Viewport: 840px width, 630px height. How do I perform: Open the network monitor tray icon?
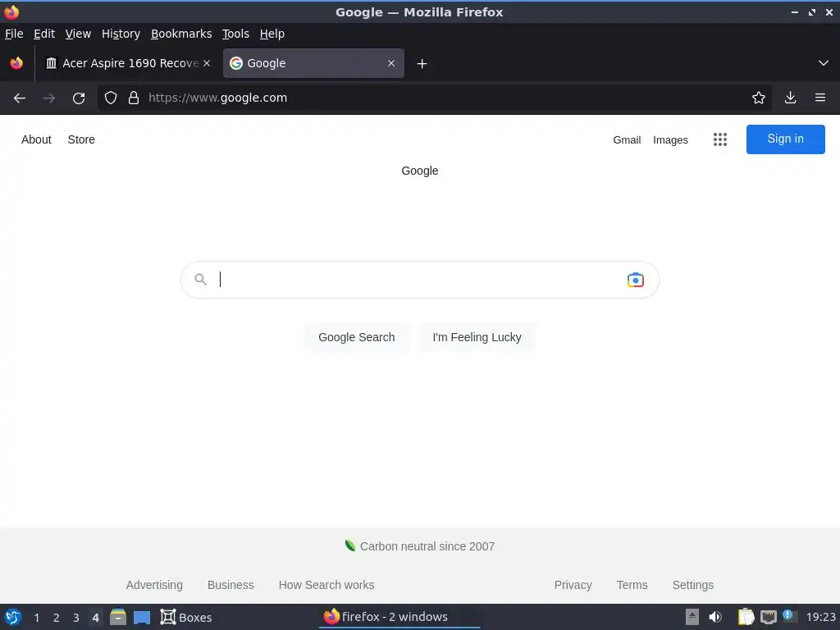coord(768,617)
